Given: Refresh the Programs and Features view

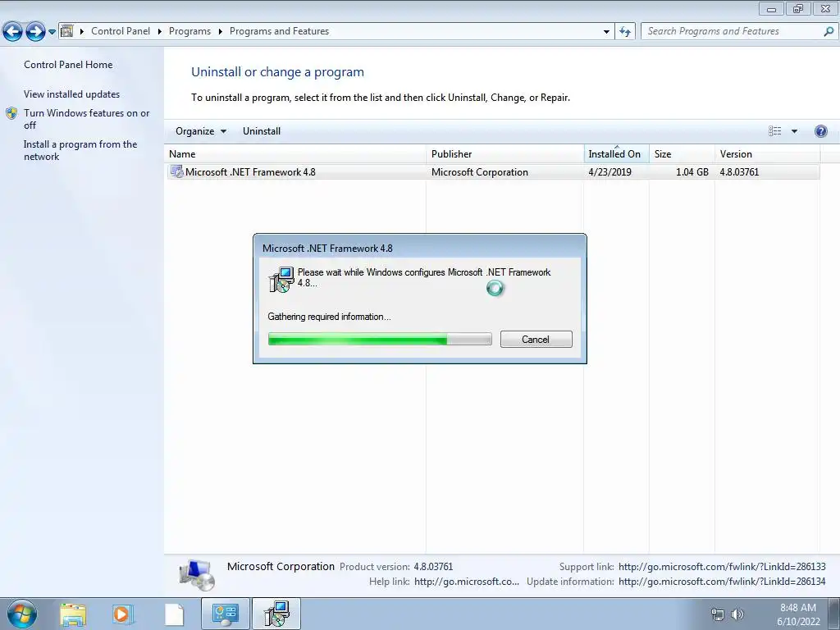Looking at the screenshot, I should point(624,32).
